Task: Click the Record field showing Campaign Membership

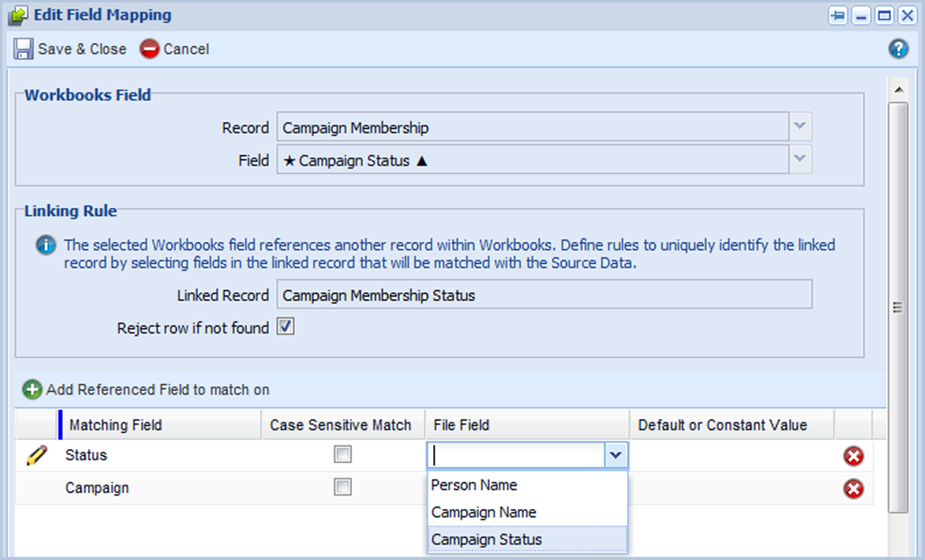Action: pos(533,127)
